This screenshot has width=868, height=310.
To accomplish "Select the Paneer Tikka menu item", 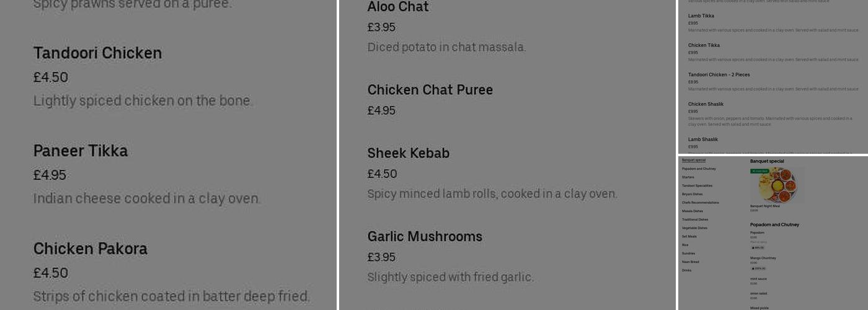I will point(81,151).
